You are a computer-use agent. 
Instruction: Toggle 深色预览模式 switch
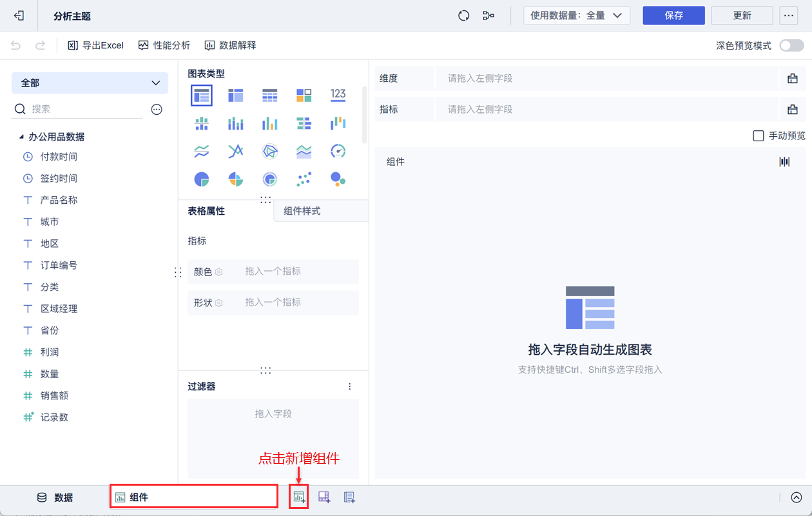(791, 45)
